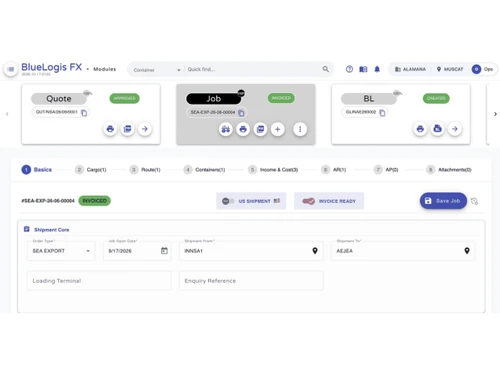Viewport: 500px width, 375px height.
Task: Copy the Job number SEA-EXP
Action: (241, 113)
